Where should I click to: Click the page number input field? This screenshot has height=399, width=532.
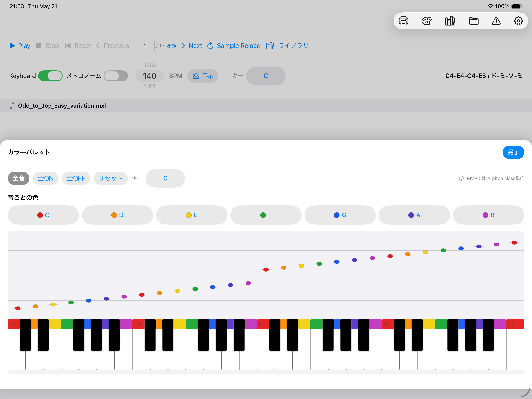pos(145,46)
